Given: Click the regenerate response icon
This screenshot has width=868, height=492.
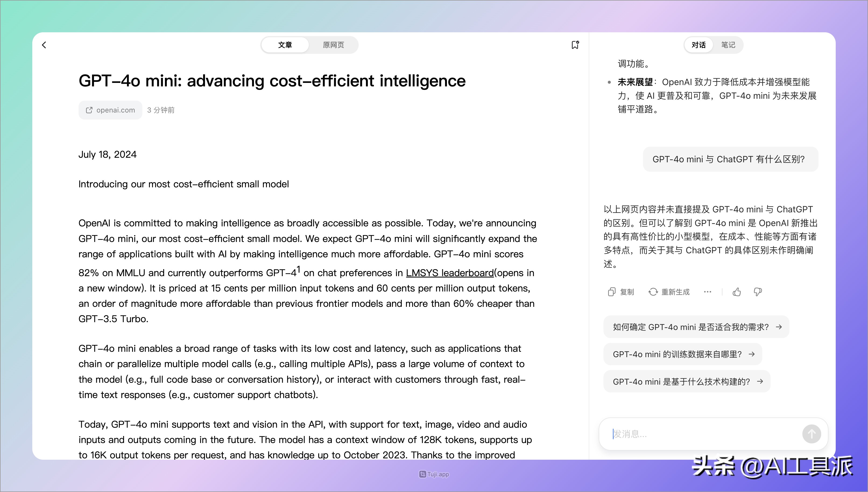Looking at the screenshot, I should [653, 292].
